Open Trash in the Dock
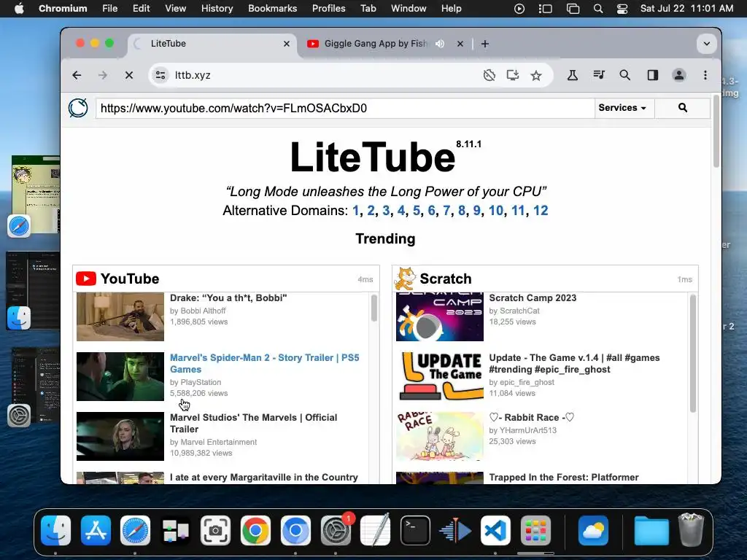The width and height of the screenshot is (747, 560). pos(691,530)
